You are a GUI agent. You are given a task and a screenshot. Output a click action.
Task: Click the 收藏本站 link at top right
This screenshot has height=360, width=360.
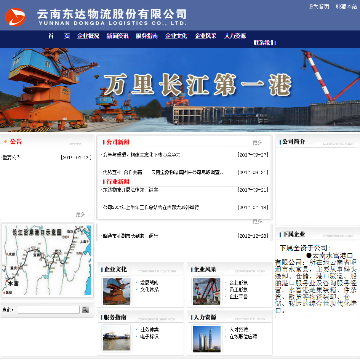coord(346,6)
